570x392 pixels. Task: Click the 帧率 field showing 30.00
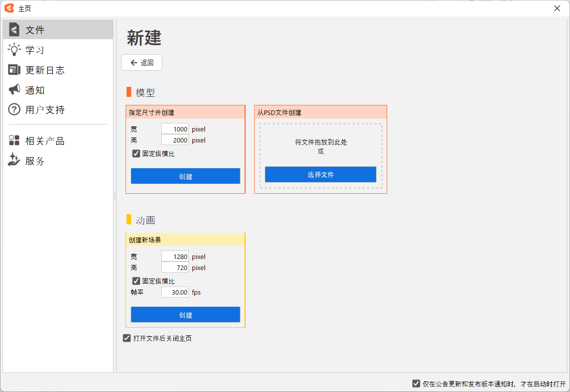pyautogui.click(x=175, y=292)
